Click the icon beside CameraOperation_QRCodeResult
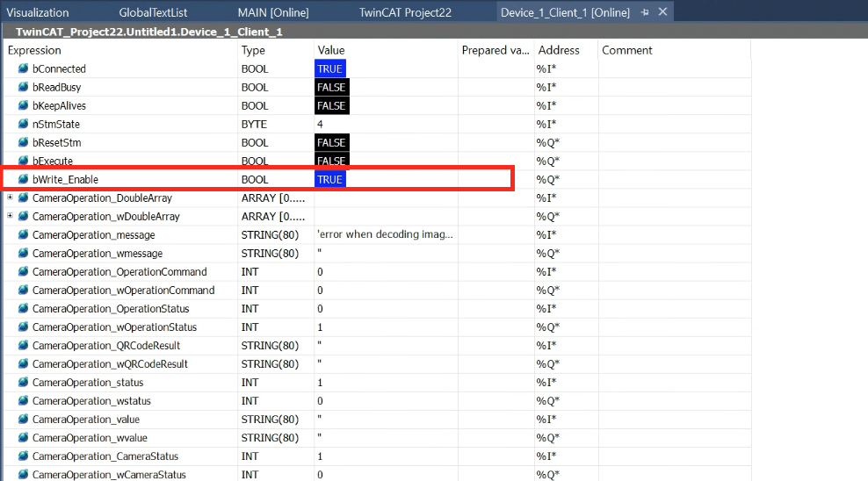This screenshot has width=868, height=481. point(23,346)
